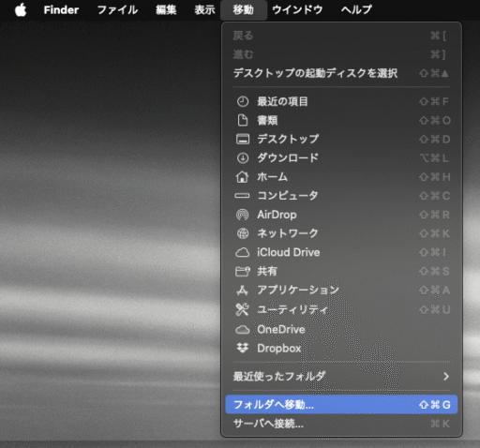Select the house icon for ホーム
The height and width of the screenshot is (448, 480).
(243, 177)
